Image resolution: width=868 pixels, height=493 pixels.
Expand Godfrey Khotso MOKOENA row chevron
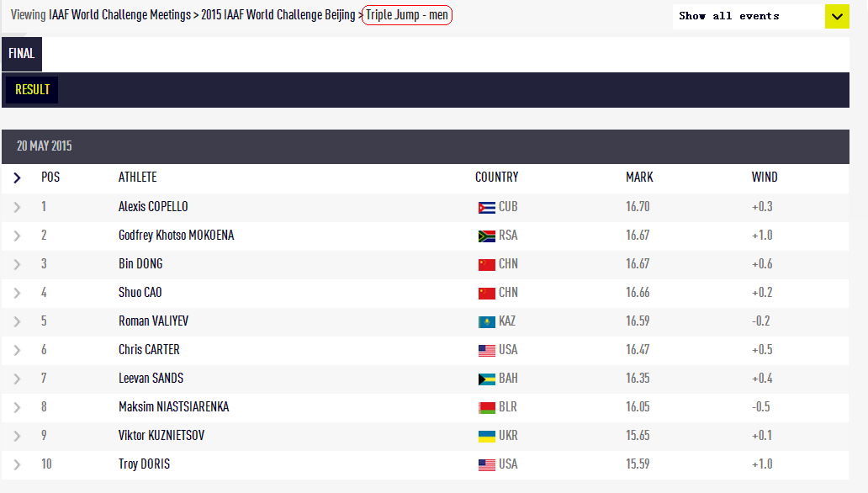[x=17, y=236]
